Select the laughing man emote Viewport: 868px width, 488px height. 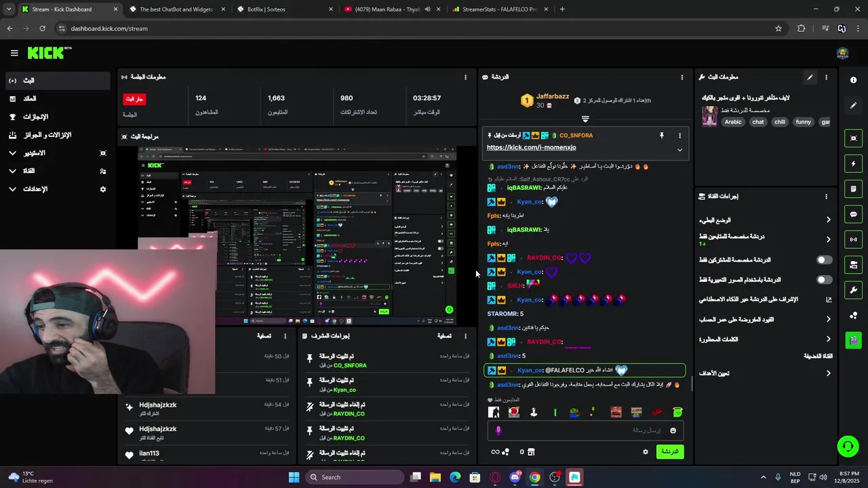point(616,412)
